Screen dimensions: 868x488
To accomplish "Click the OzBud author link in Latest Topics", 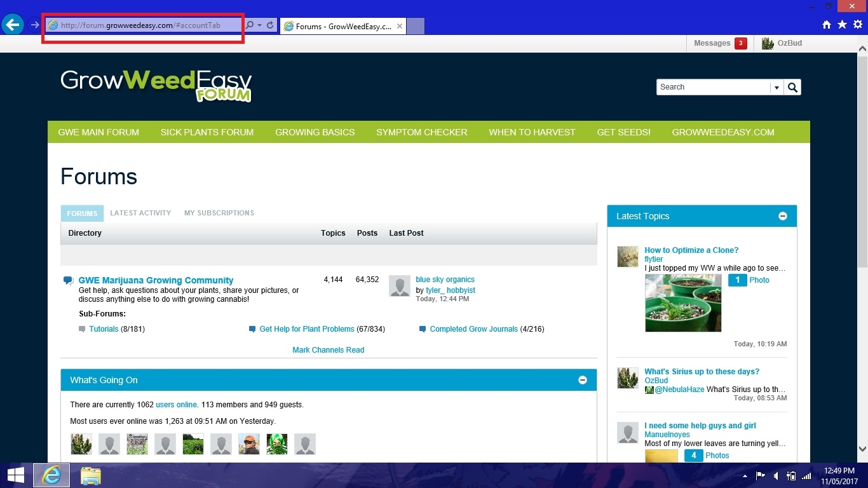I will (656, 381).
